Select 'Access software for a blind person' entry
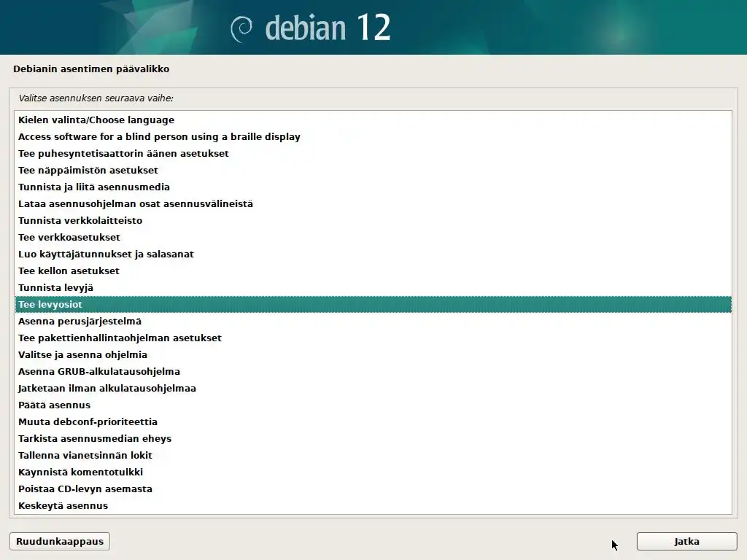Viewport: 747px width, 560px height. [373, 136]
